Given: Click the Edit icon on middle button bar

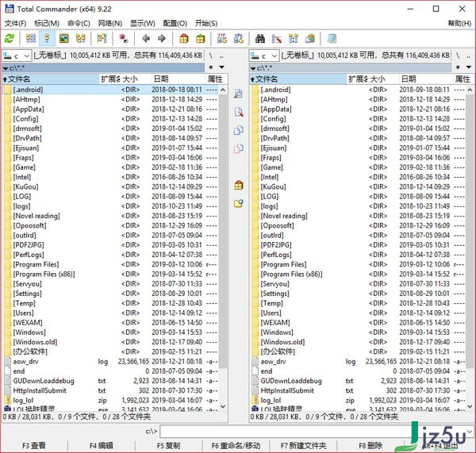Looking at the screenshot, I should [x=239, y=112].
